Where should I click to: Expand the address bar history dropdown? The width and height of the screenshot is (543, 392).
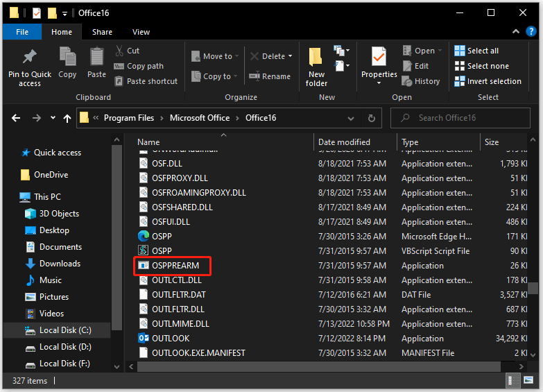pos(351,119)
